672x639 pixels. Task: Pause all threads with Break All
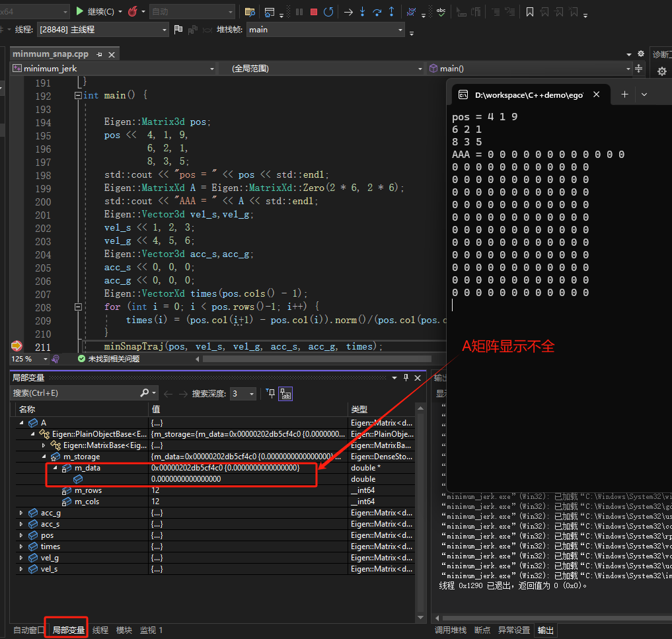click(299, 11)
